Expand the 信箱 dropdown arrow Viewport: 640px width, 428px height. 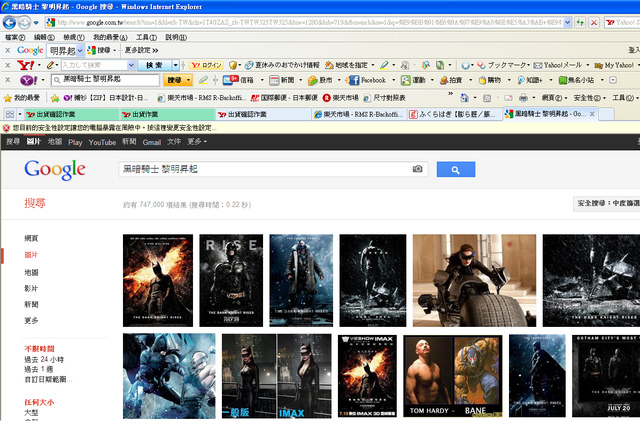click(x=262, y=80)
